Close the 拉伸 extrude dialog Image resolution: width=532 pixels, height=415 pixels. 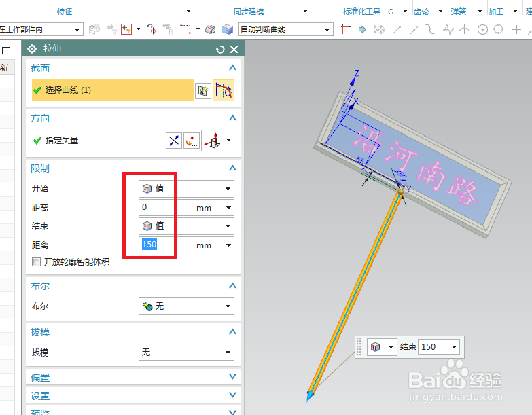(x=234, y=50)
